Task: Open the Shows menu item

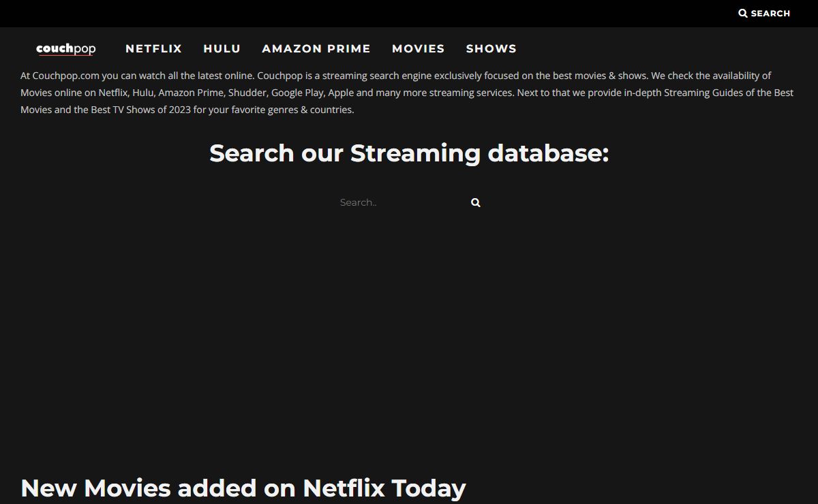Action: coord(491,49)
